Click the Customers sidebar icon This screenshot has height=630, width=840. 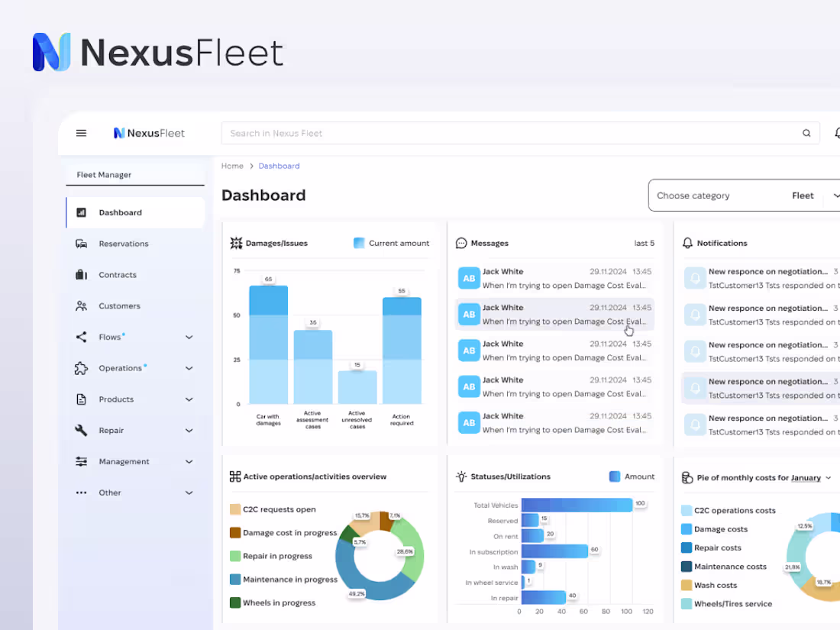point(81,305)
